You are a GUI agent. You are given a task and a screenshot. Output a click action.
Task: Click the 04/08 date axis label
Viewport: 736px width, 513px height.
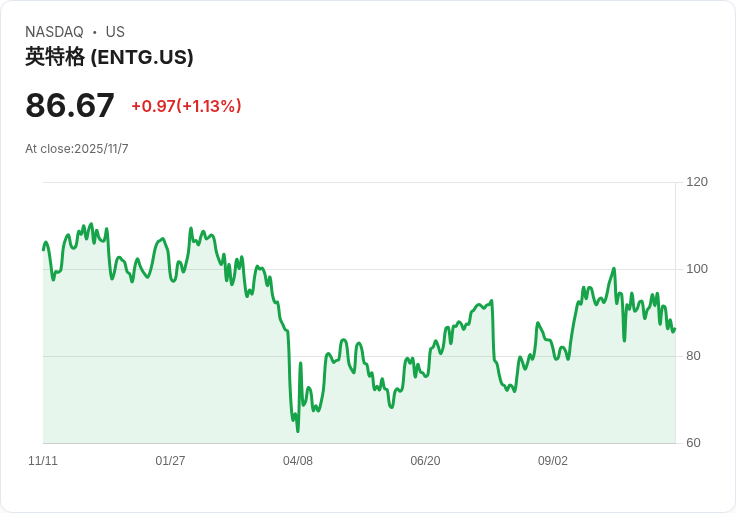298,461
